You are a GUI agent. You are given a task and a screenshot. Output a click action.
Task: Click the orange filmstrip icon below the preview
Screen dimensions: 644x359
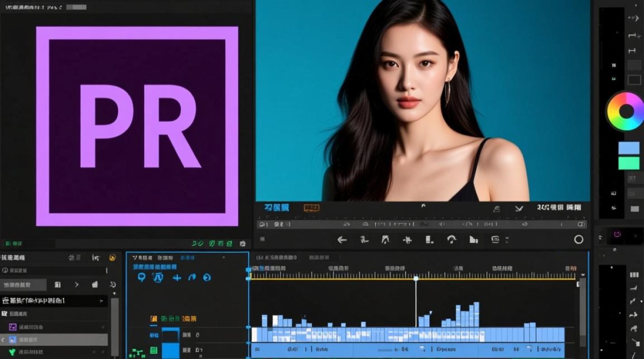point(311,208)
